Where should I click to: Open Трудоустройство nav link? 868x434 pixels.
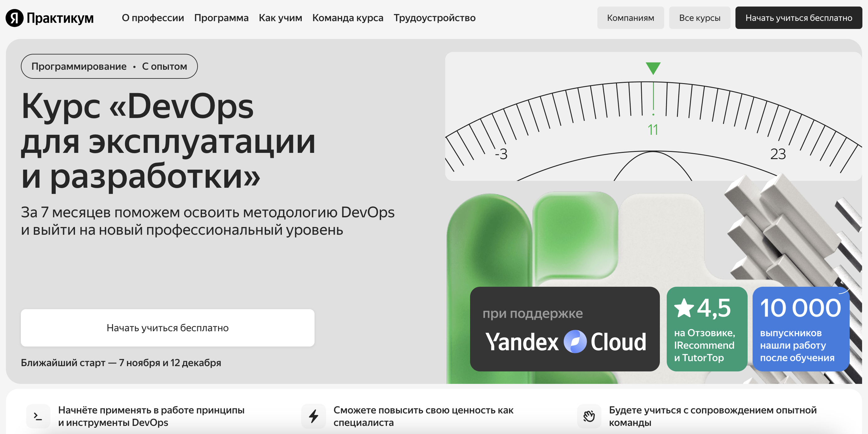point(435,17)
